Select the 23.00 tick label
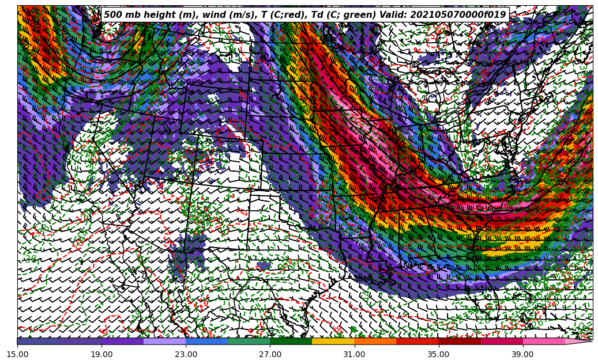The width and height of the screenshot is (598, 364). pos(186,354)
